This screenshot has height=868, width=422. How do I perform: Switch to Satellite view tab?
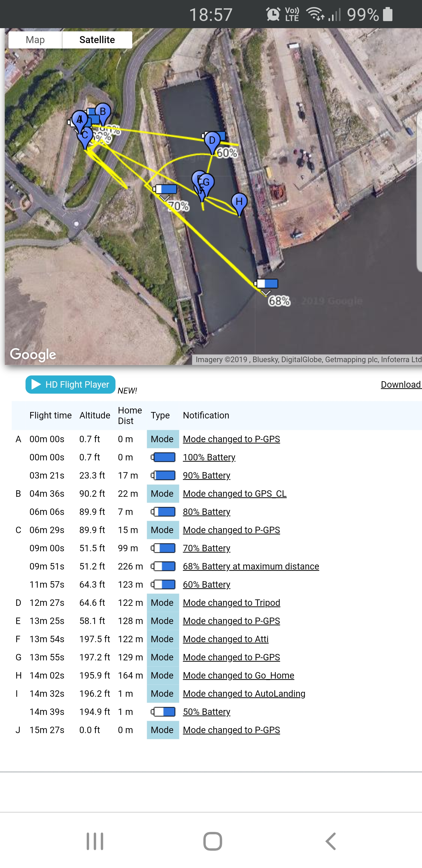click(x=97, y=40)
